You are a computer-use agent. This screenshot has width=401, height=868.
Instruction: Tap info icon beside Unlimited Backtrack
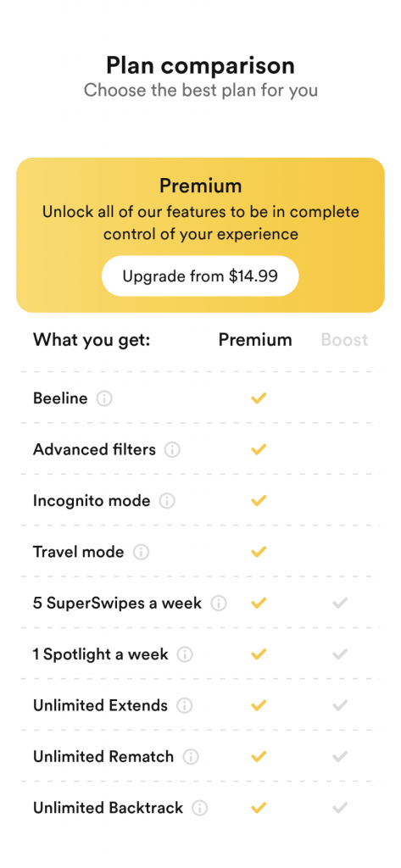click(200, 808)
